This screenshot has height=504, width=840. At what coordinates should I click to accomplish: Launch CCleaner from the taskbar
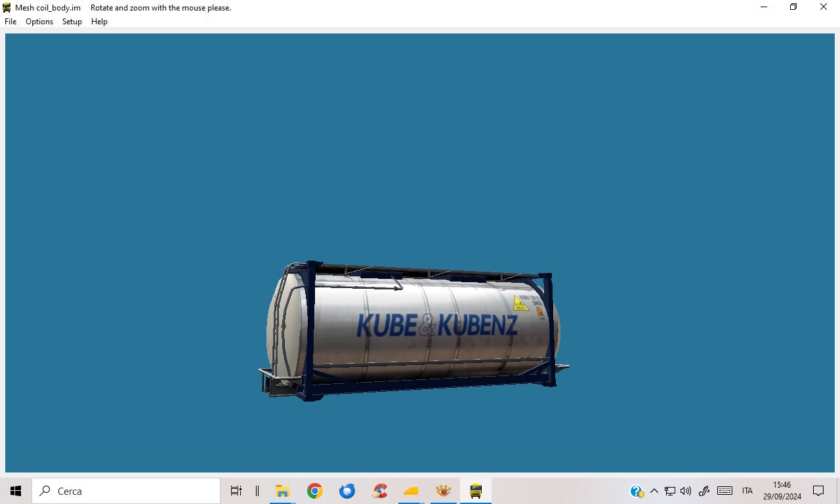tap(379, 491)
